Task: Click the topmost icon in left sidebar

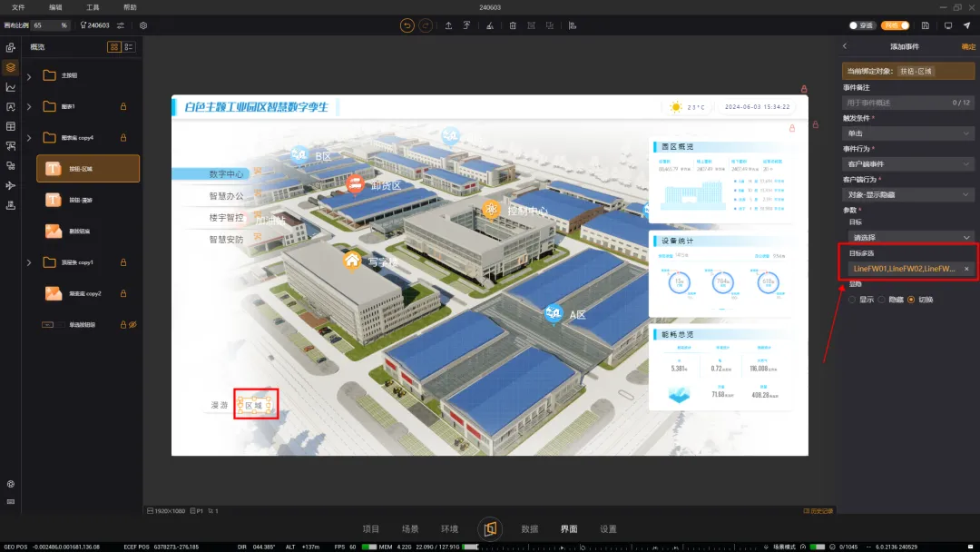Action: (11, 47)
